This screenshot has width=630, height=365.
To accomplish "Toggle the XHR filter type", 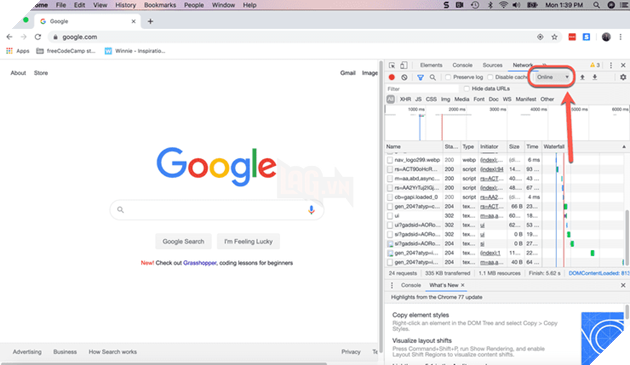I will (405, 99).
